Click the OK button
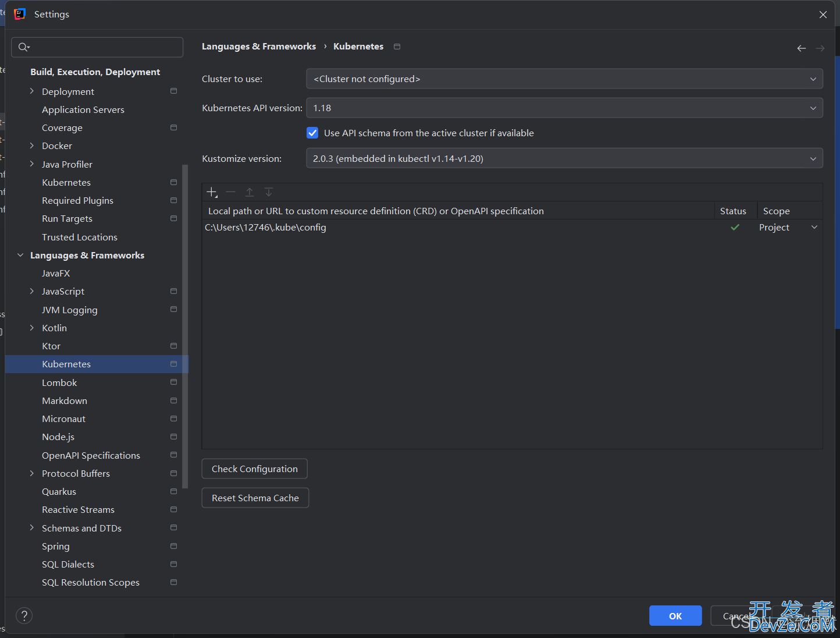The image size is (840, 638). pos(675,616)
